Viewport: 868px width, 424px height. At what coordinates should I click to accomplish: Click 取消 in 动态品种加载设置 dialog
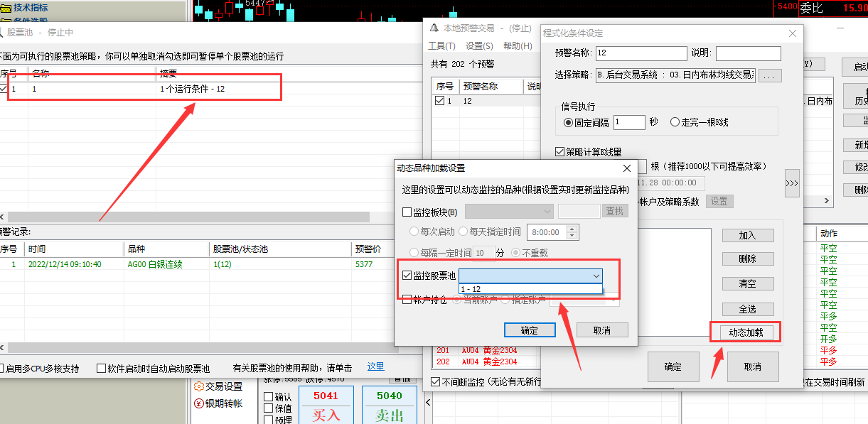602,330
